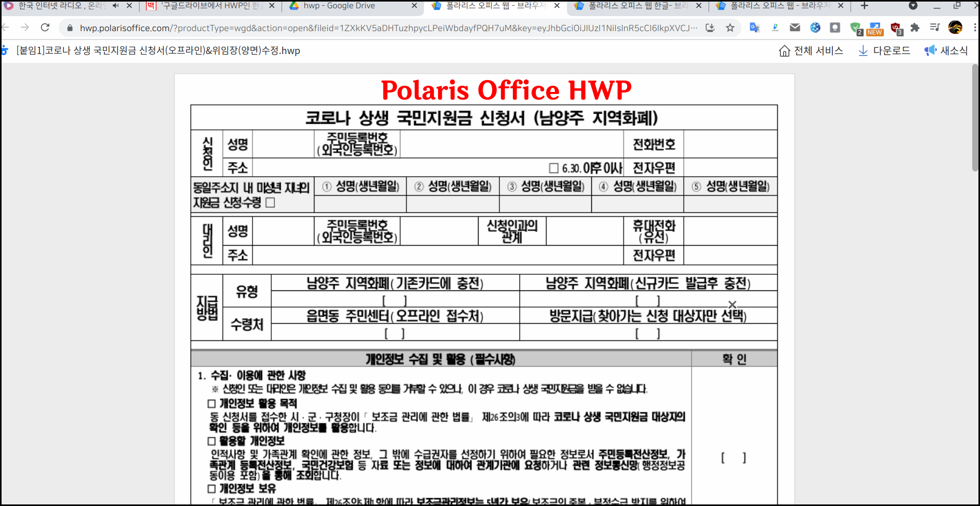Mark the bracket under 기존카드에 충전

tap(395, 300)
